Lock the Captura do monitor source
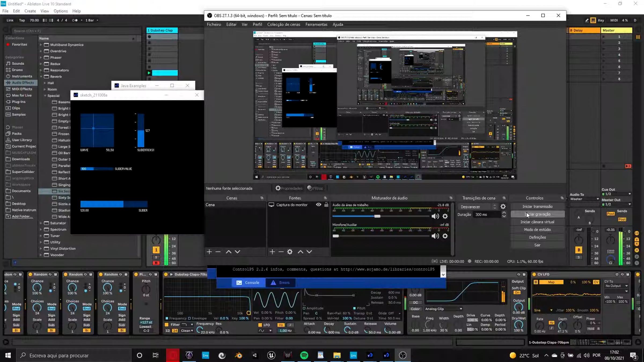The height and width of the screenshot is (362, 644). tap(326, 205)
